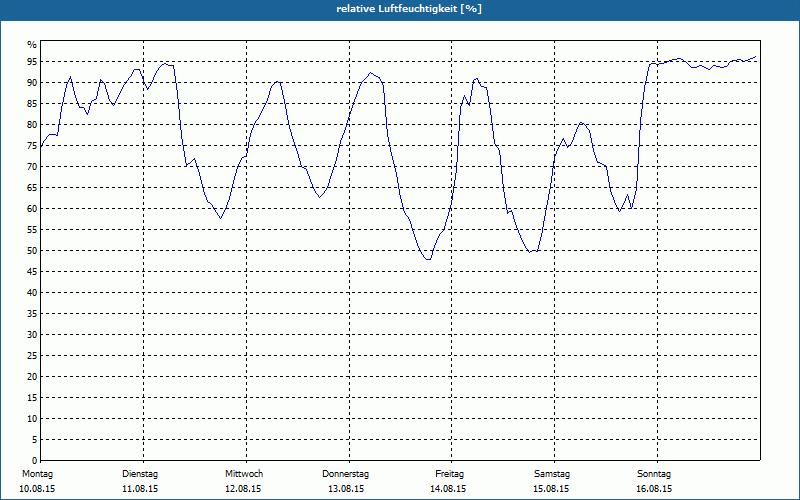Click the '%' unit label on the y-axis
The width and height of the screenshot is (800, 500).
point(32,45)
